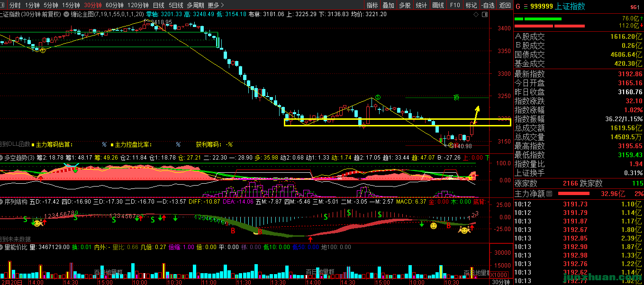
Task: Click the 量能价比 sub-chart settings icon
Action: point(2,247)
